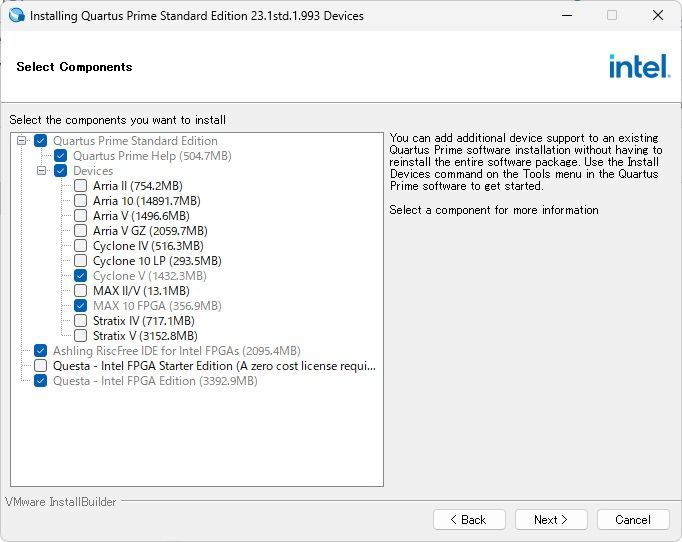
Task: Toggle the Devices group checkbox
Action: click(60, 171)
